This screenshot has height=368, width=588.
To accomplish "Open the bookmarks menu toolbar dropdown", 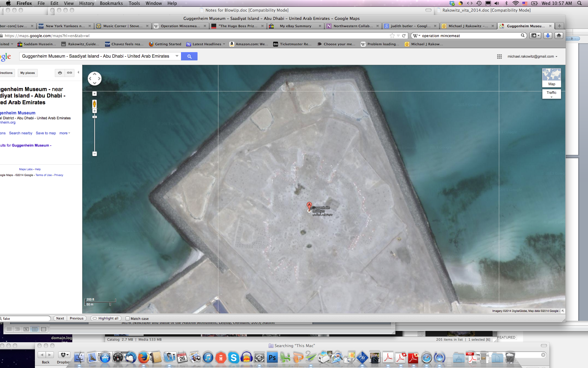I will click(x=535, y=36).
